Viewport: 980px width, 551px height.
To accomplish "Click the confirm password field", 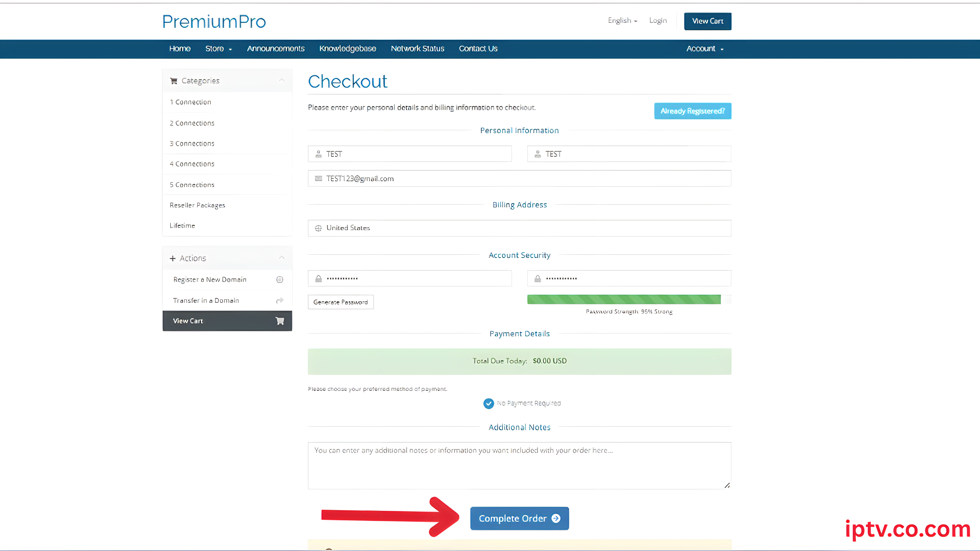I will click(629, 278).
